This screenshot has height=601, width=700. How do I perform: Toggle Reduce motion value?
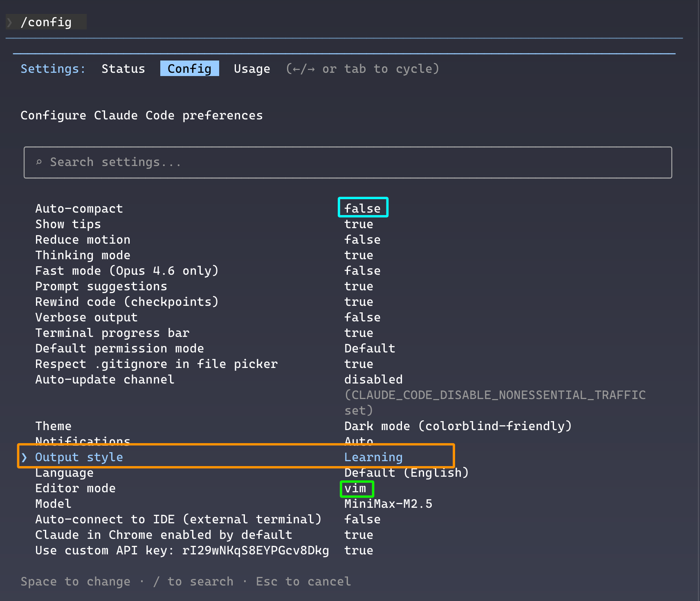point(362,240)
